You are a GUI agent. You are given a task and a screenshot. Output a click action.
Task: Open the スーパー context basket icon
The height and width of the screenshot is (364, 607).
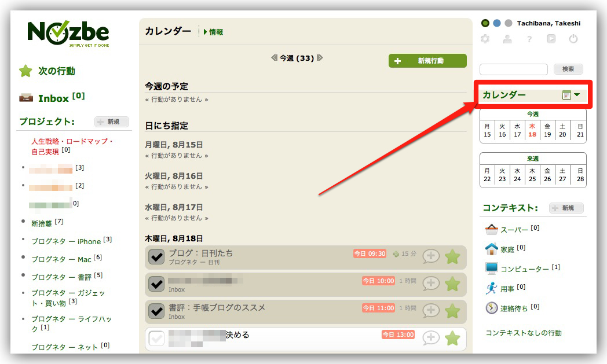tap(491, 229)
